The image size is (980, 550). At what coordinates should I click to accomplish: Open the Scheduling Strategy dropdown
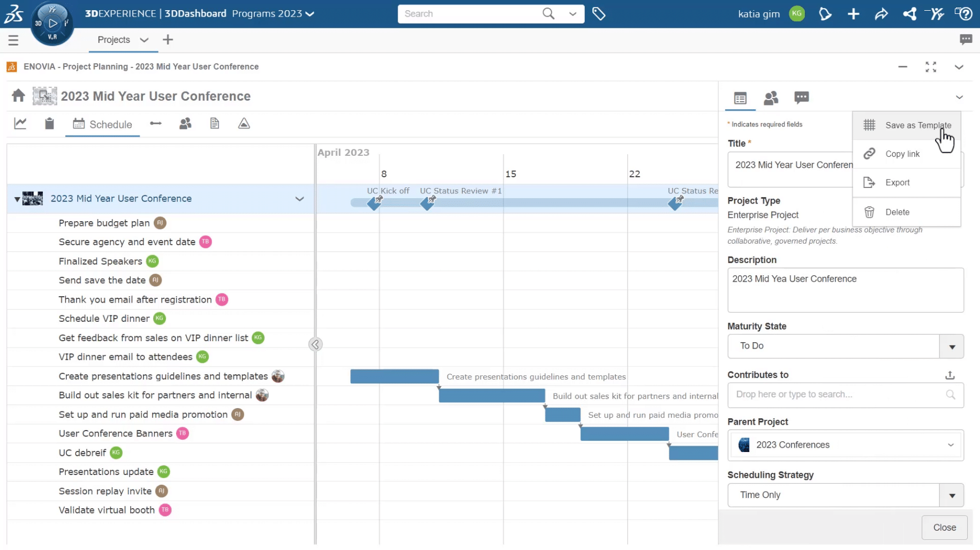coord(952,495)
